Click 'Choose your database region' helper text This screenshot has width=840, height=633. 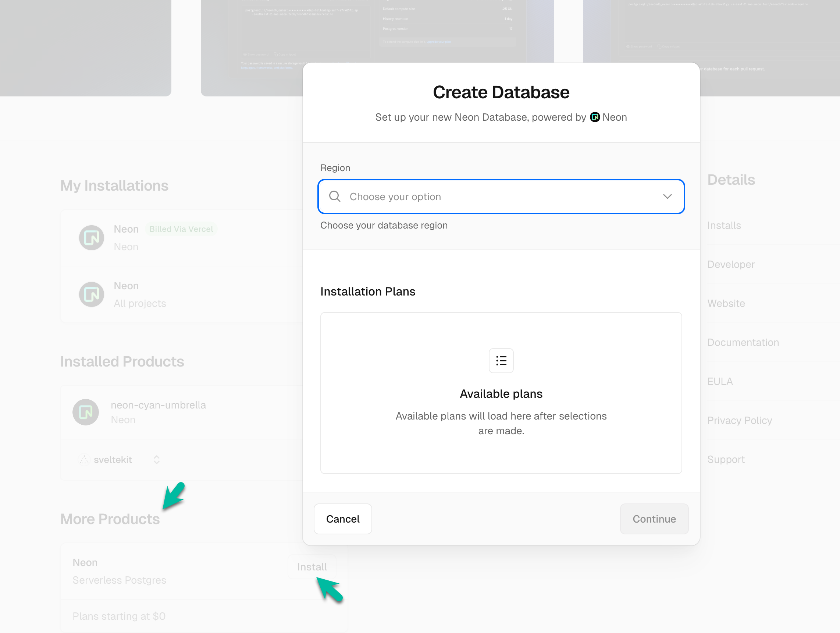[x=384, y=225]
